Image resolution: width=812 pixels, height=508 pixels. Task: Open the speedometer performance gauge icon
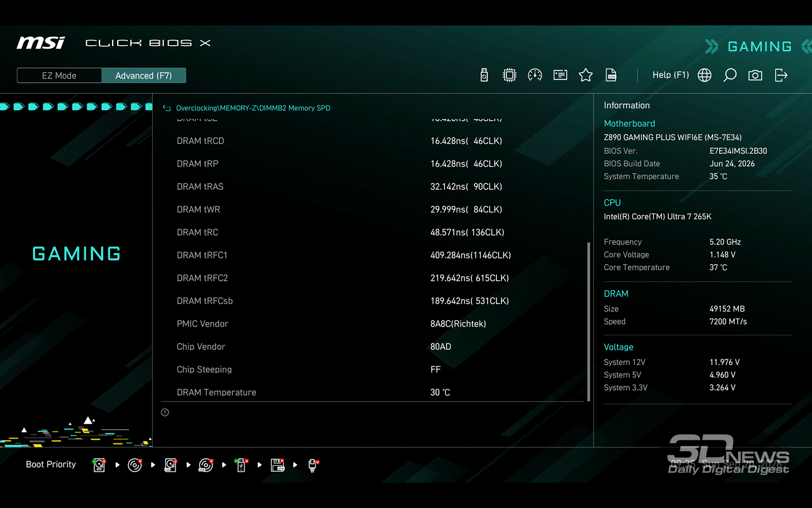pos(535,75)
